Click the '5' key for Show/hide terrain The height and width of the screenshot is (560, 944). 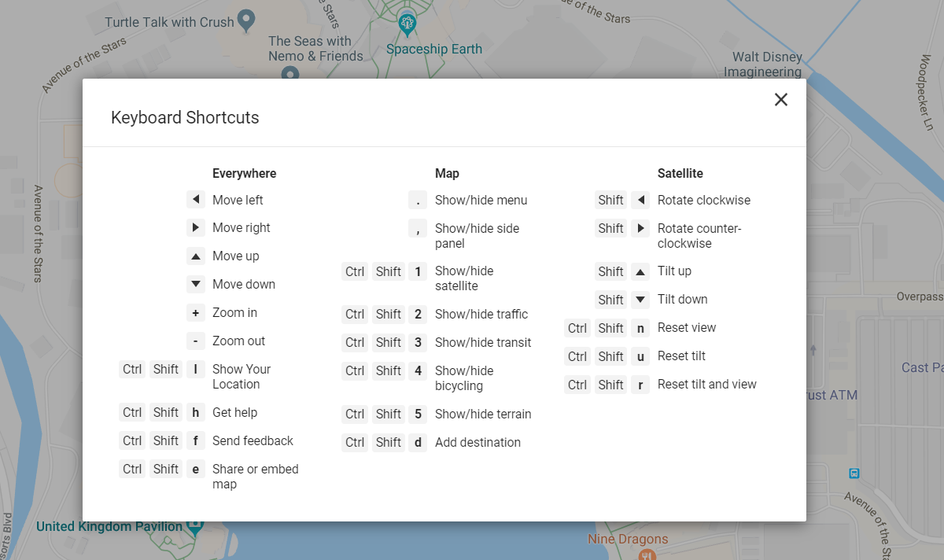pyautogui.click(x=418, y=414)
